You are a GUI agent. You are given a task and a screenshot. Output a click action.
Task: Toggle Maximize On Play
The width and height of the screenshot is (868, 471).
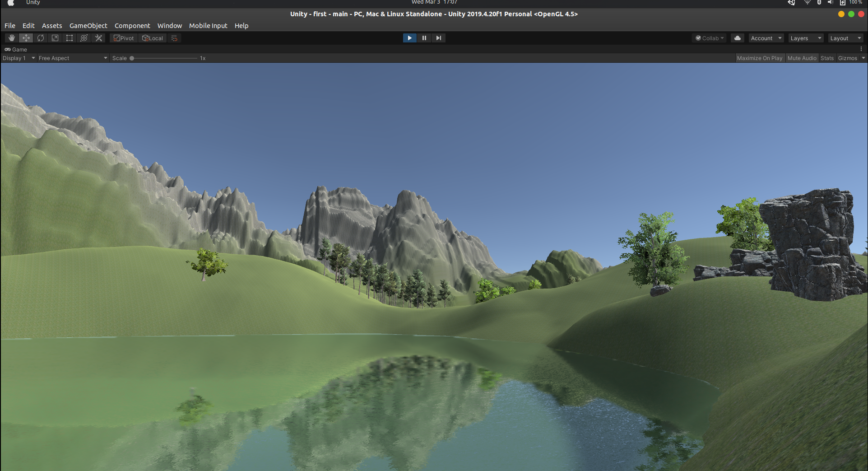(759, 58)
